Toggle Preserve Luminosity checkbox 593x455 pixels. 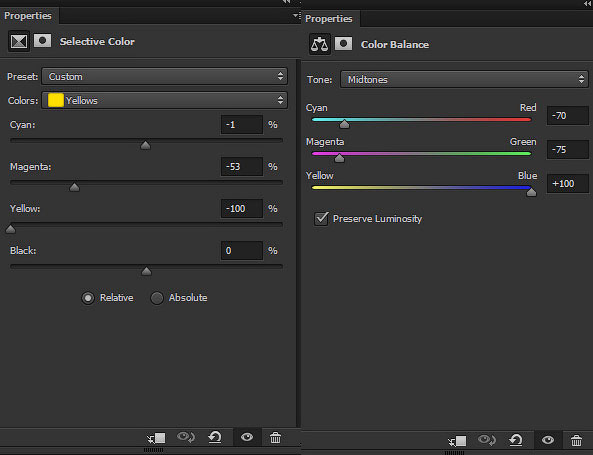click(x=321, y=218)
